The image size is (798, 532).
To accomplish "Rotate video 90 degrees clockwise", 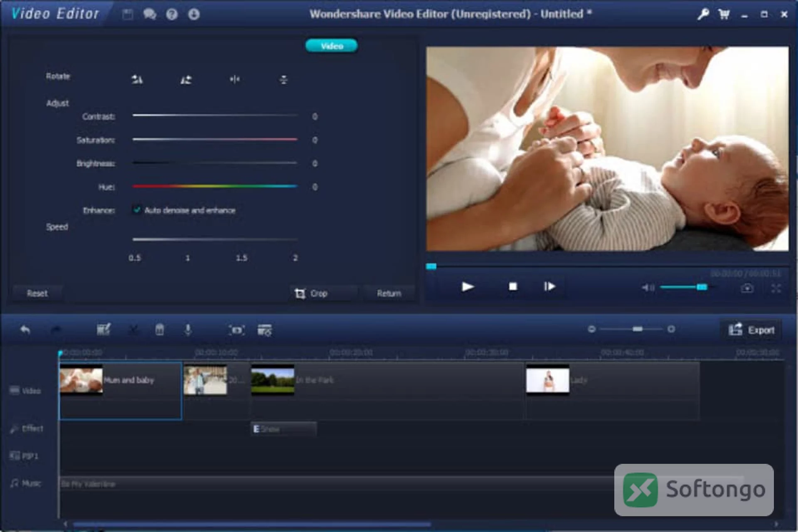I will tap(186, 79).
